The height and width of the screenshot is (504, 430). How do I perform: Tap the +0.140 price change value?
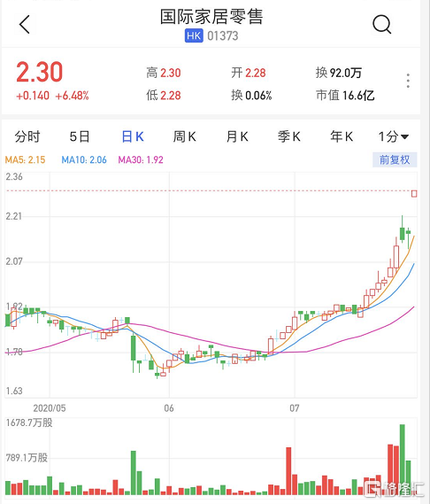[x=33, y=96]
